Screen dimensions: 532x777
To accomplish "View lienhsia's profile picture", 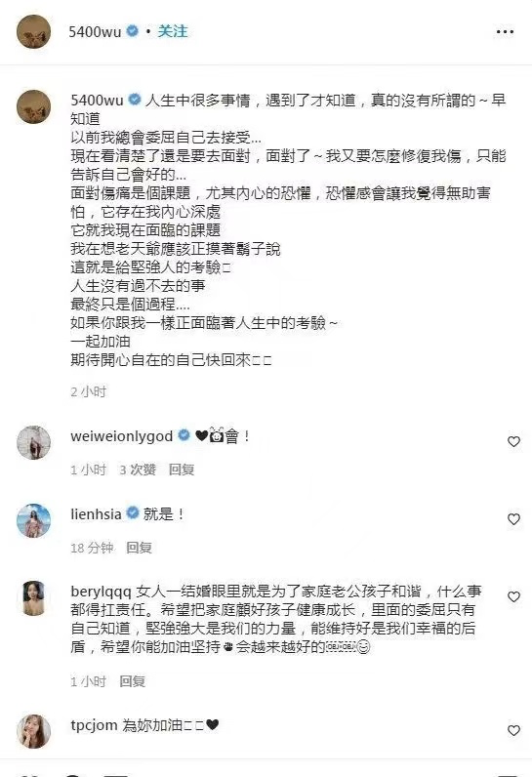I will click(34, 520).
